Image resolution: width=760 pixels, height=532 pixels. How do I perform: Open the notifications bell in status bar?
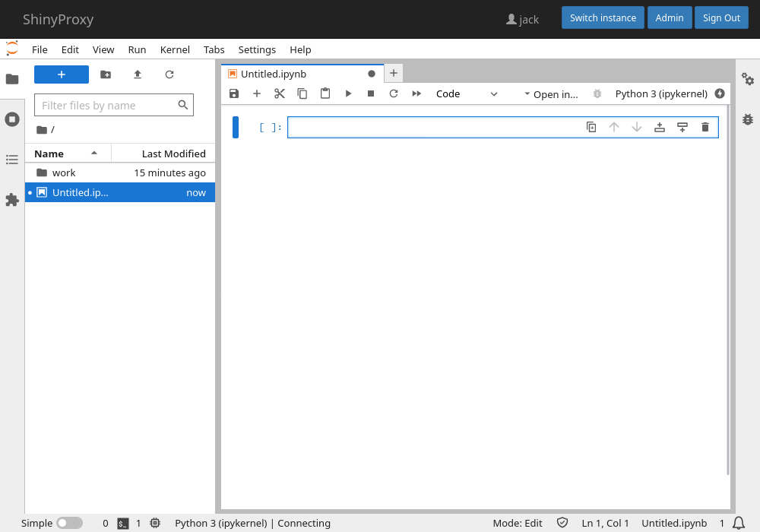tap(739, 524)
